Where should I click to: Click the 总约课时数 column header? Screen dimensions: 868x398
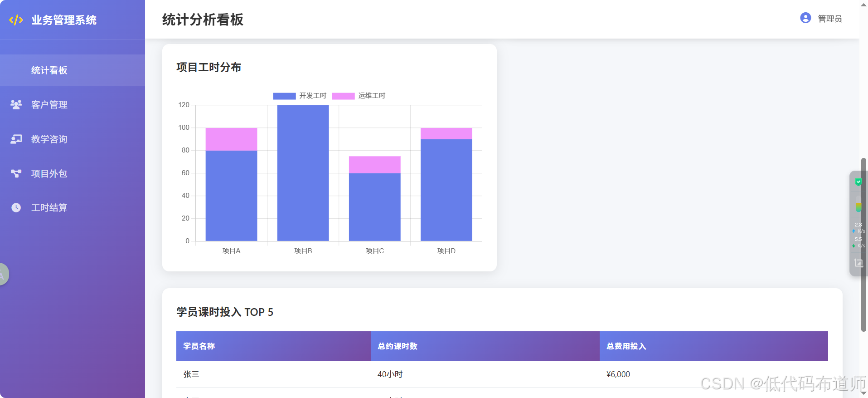[x=485, y=346]
